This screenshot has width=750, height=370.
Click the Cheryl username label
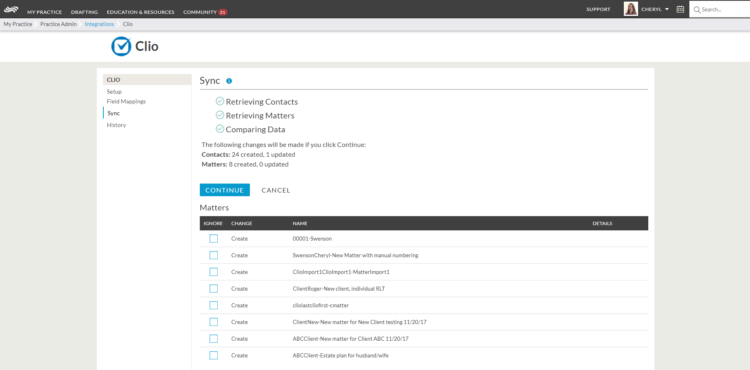click(651, 9)
